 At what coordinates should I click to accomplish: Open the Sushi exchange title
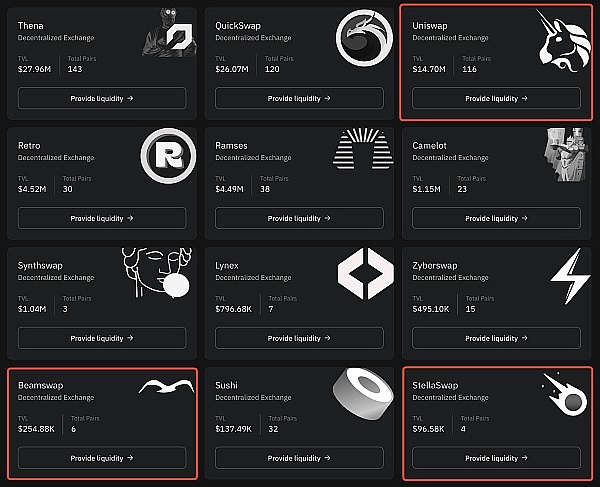(227, 384)
